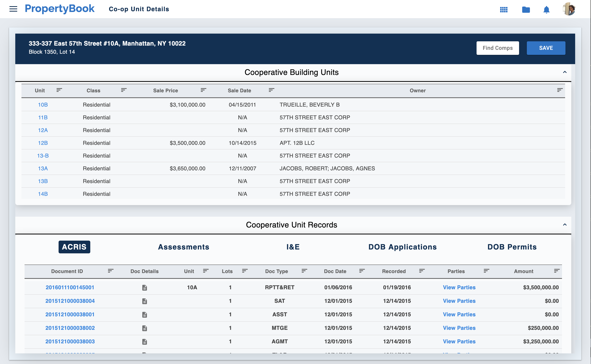Open unit 13B link
This screenshot has width=591, height=364.
tap(43, 181)
